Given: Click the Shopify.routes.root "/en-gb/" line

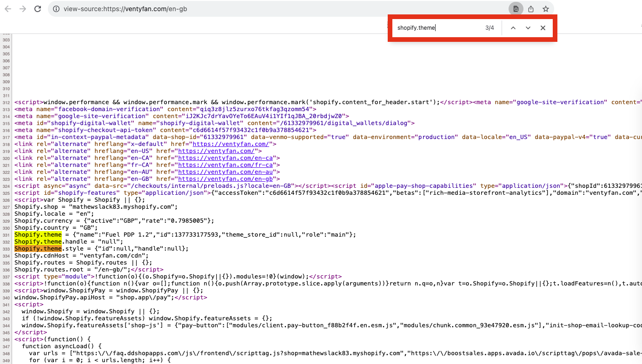Looking at the screenshot, I should (89, 270).
